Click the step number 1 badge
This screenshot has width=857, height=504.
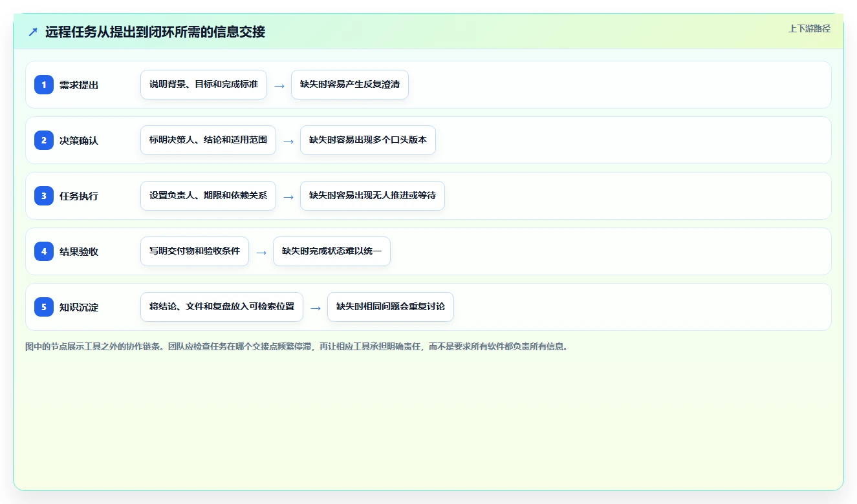click(44, 85)
